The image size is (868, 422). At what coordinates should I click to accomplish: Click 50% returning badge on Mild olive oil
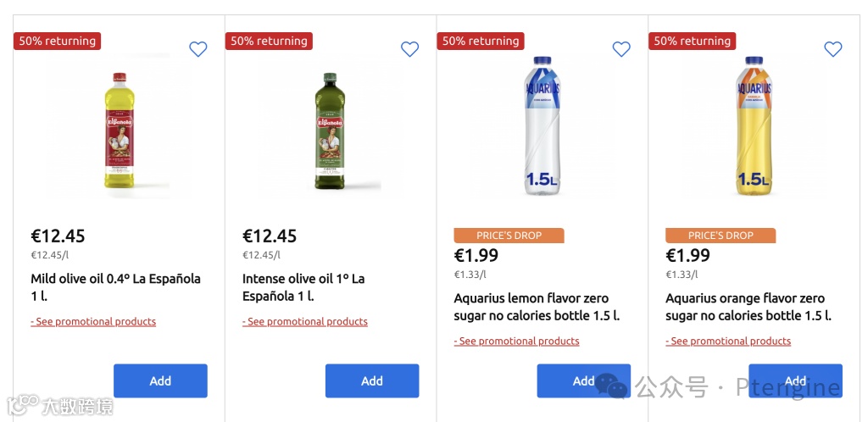click(58, 41)
